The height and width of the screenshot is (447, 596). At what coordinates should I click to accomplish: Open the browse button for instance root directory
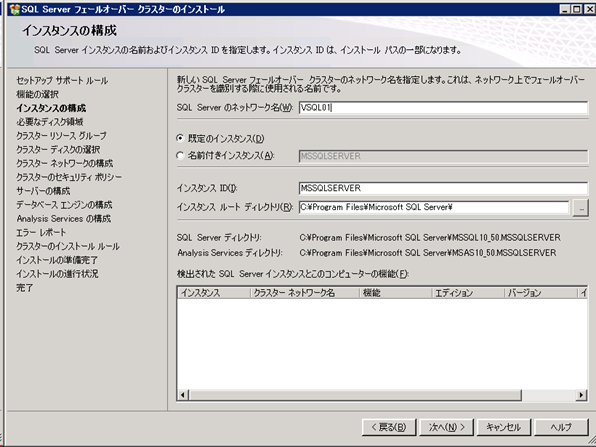(580, 208)
